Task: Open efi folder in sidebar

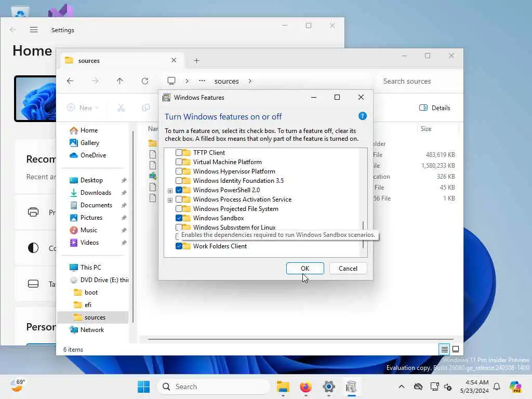Action: [83, 305]
